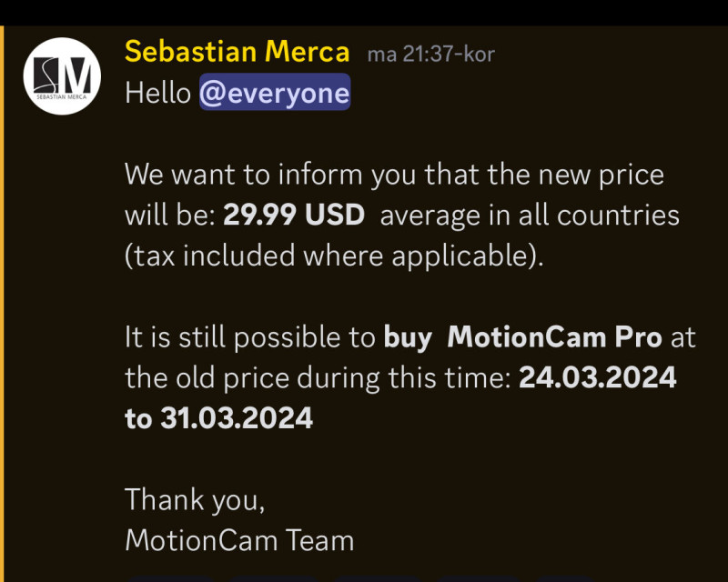The height and width of the screenshot is (582, 728).
Task: Click the tax included where applicable line
Action: click(x=333, y=256)
